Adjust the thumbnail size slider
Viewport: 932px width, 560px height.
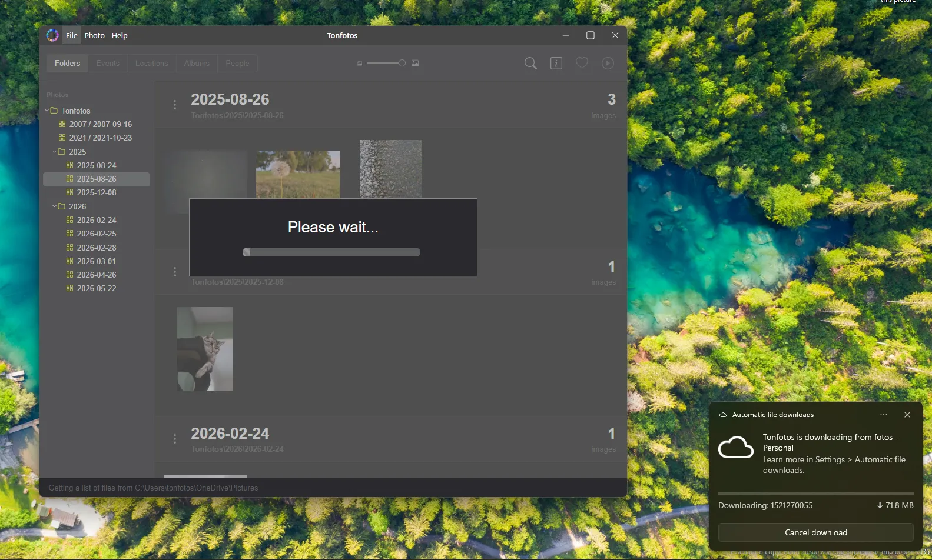point(386,63)
